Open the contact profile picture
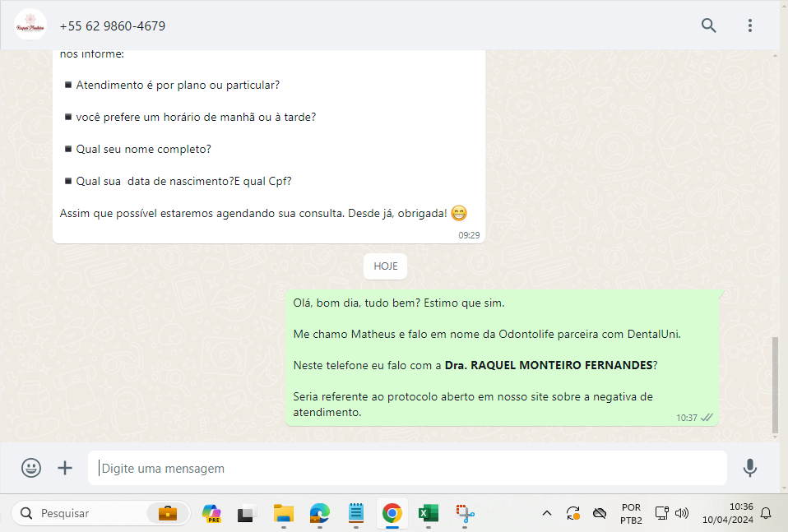 click(x=30, y=25)
